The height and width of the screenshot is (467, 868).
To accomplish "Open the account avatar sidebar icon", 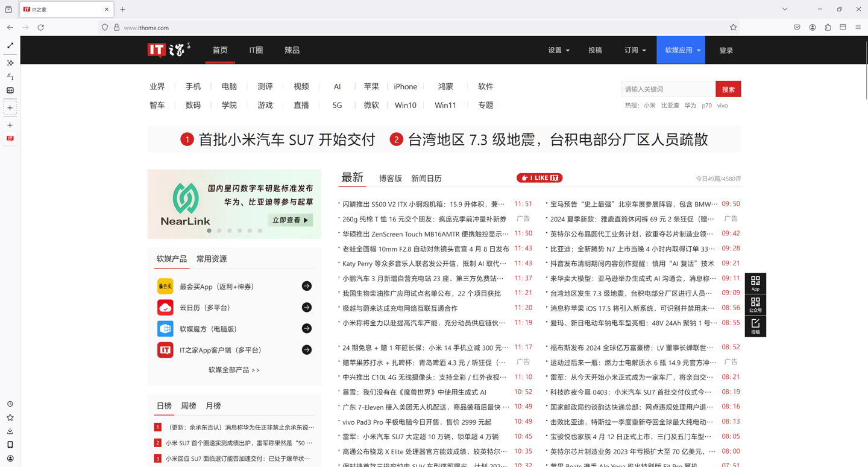I will (x=10, y=459).
